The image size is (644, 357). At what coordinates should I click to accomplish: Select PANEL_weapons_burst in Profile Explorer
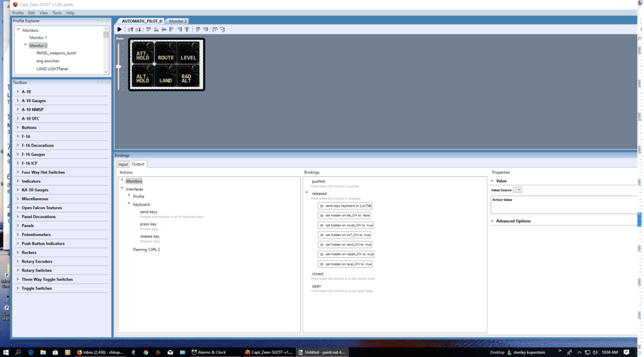pyautogui.click(x=56, y=53)
